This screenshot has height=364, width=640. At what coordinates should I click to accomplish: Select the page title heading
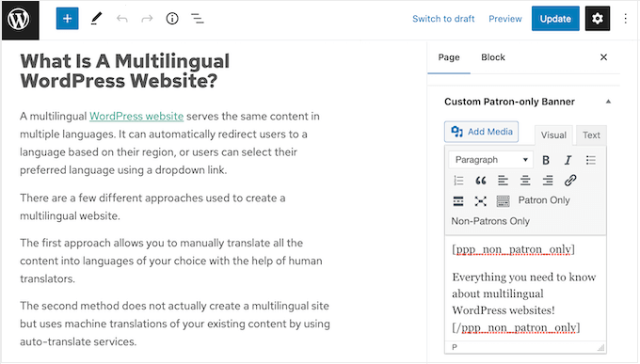click(125, 71)
